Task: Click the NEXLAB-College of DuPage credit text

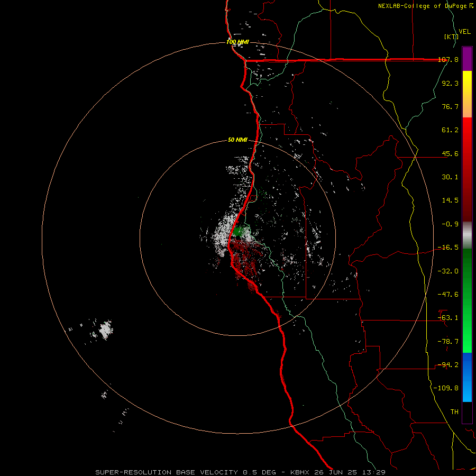Action: tap(426, 6)
